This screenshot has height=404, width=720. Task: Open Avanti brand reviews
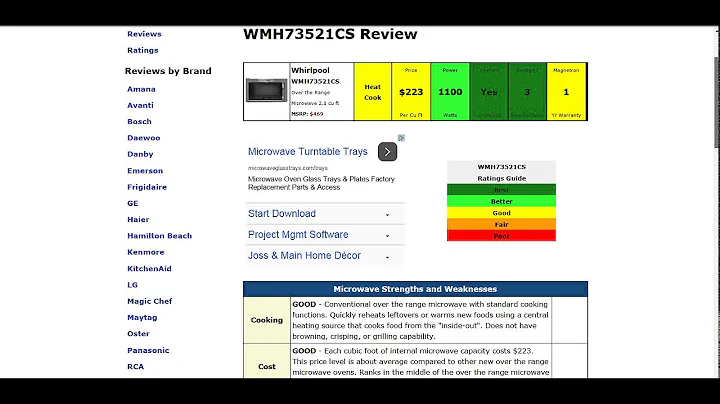(141, 105)
